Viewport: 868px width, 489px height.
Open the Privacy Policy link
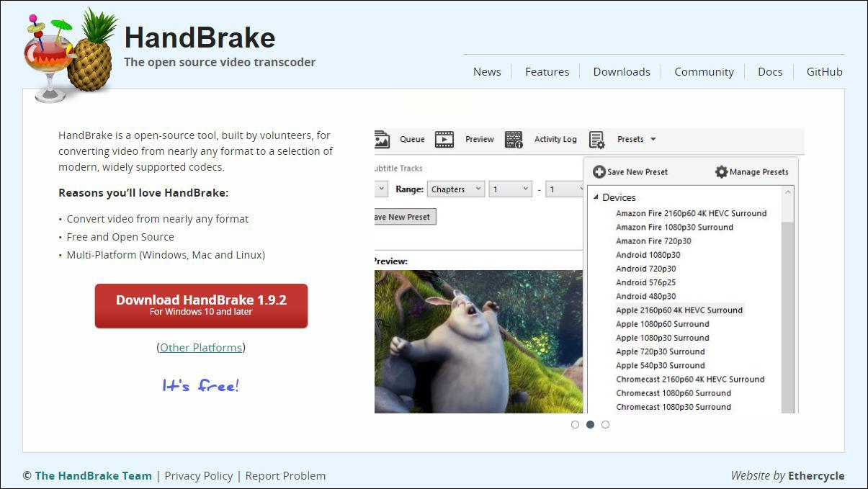click(199, 475)
